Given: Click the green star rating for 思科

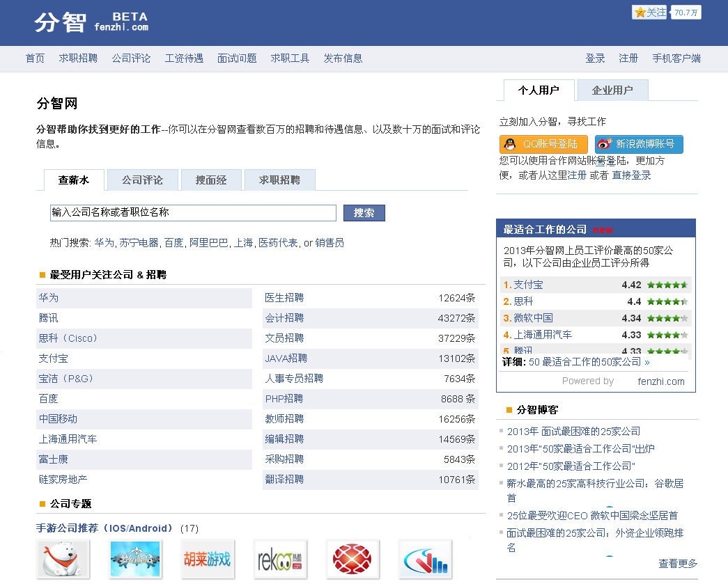Looking at the screenshot, I should pos(667,301).
